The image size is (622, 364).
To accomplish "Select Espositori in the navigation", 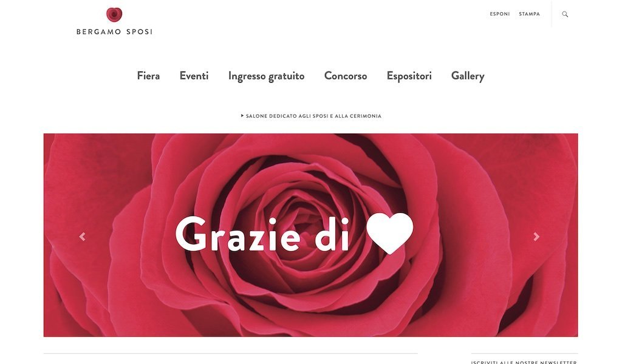I will click(409, 76).
